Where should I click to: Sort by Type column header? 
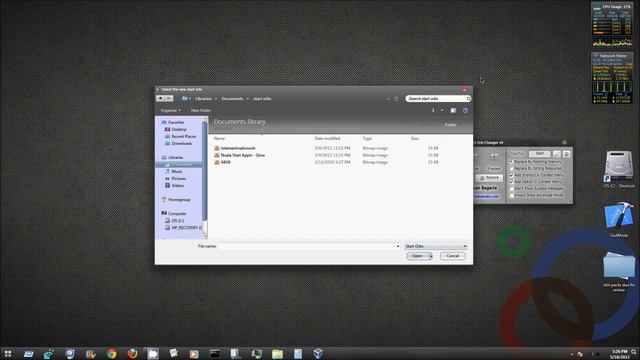click(367, 139)
